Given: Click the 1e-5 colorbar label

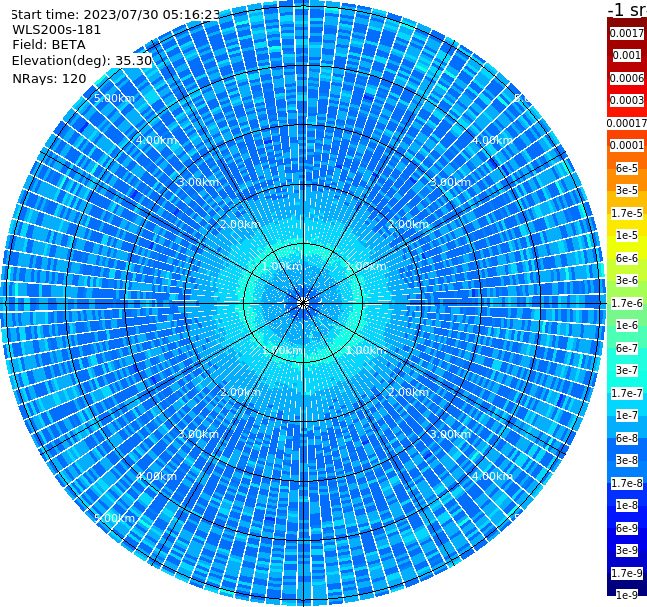Looking at the screenshot, I should (627, 235).
